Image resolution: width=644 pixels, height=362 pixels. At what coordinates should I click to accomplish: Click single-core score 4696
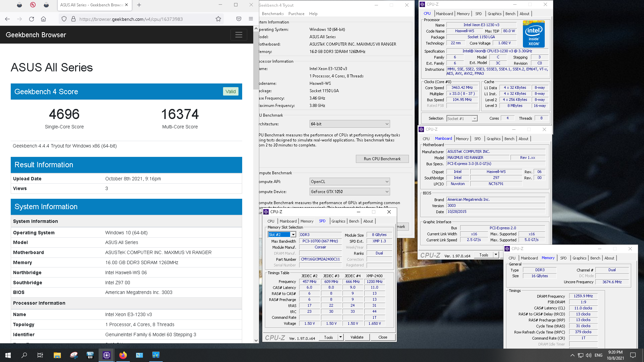click(64, 114)
